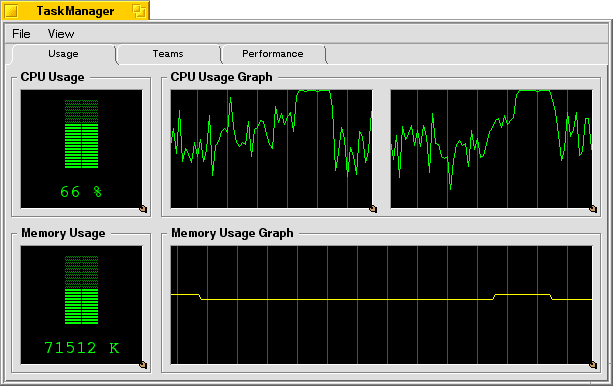Click the replicant handle on first CPU graph
The width and height of the screenshot is (613, 386).
[373, 209]
